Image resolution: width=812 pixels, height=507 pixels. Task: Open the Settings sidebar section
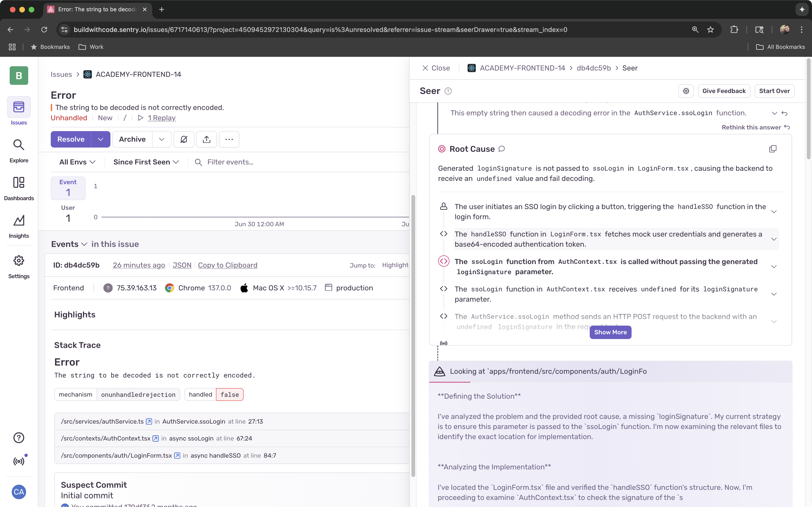[x=19, y=267]
